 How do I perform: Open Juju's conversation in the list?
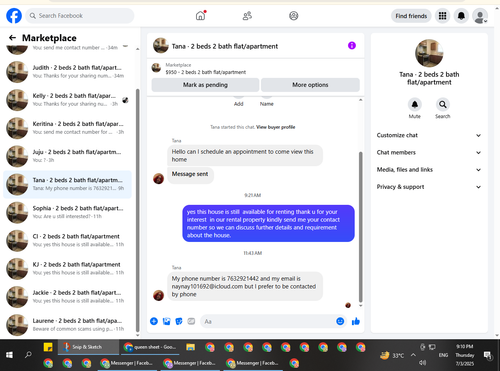(x=67, y=156)
